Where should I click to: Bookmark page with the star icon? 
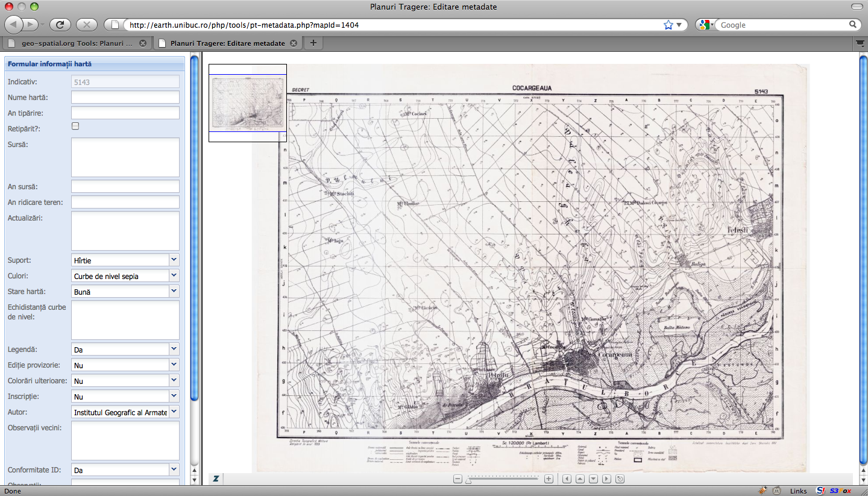point(668,25)
